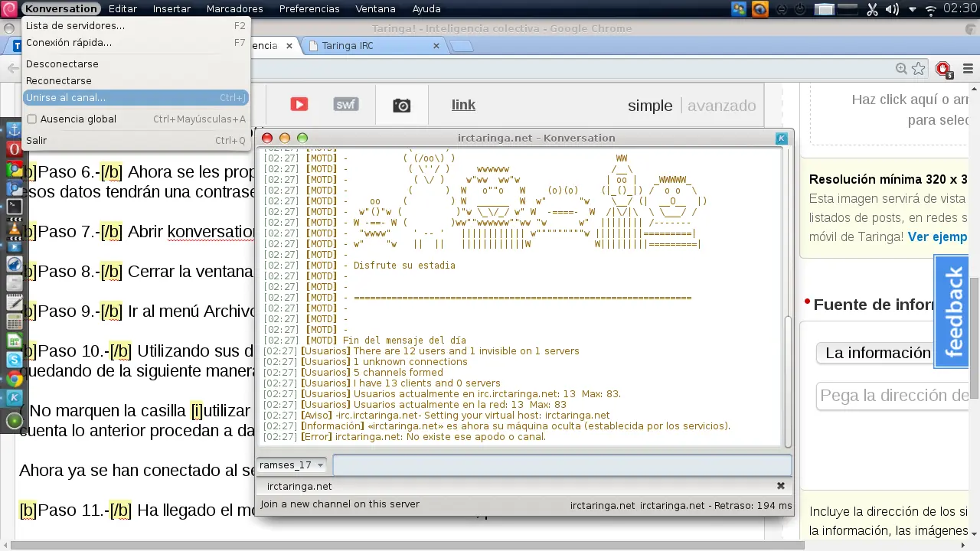
Task: Click the users icon in the top panel
Action: coord(739,9)
